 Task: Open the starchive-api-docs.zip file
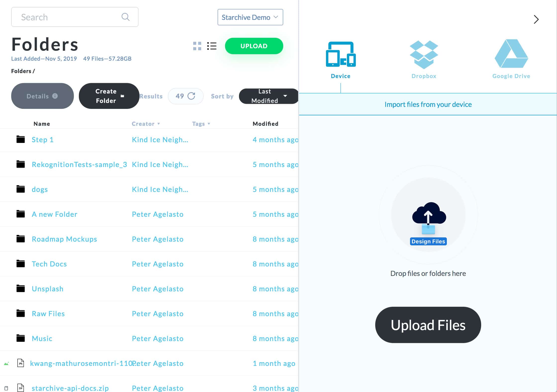[70, 388]
